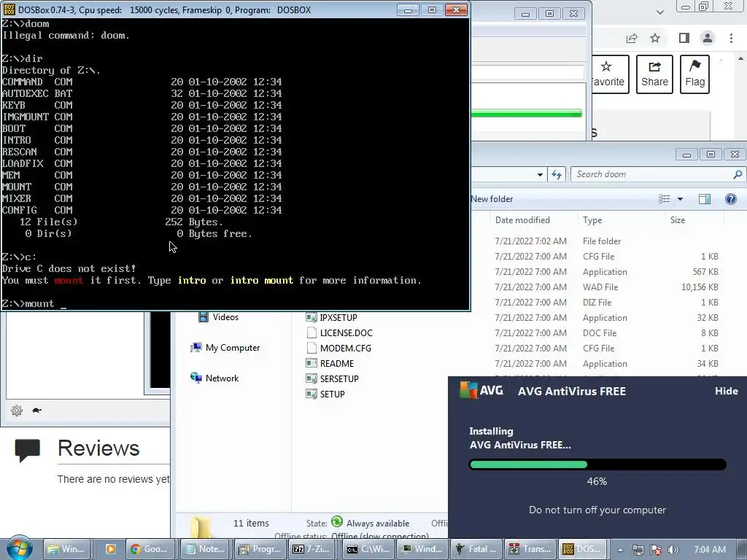Change view using the Explorer view icon
The image size is (747, 560).
pyautogui.click(x=664, y=199)
